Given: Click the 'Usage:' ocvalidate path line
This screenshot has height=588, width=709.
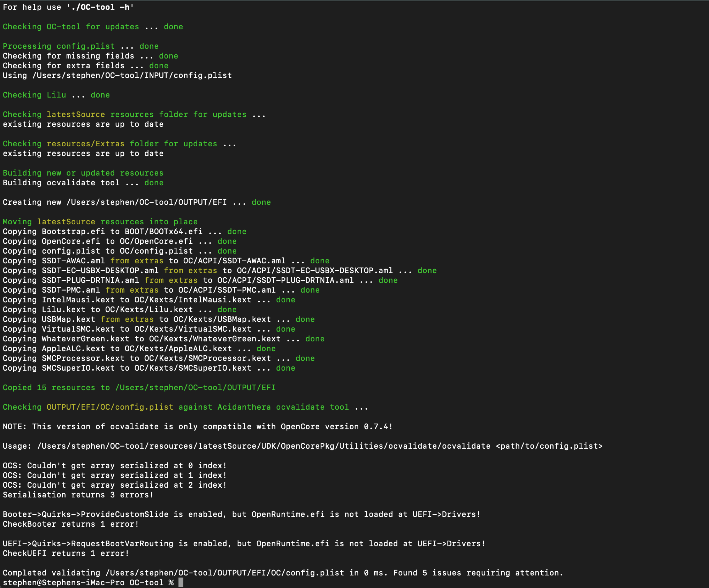Looking at the screenshot, I should (x=303, y=446).
